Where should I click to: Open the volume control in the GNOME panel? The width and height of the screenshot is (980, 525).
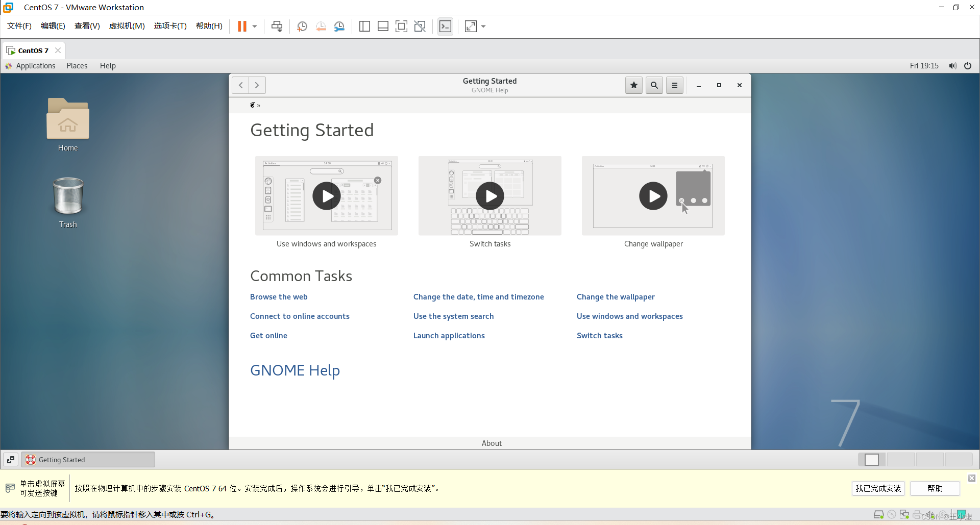tap(952, 66)
